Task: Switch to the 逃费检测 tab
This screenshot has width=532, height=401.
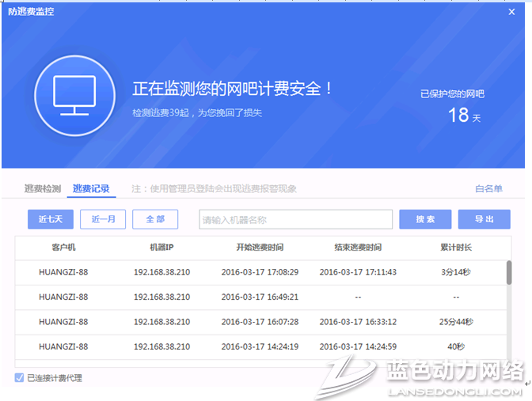Action: [x=42, y=189]
